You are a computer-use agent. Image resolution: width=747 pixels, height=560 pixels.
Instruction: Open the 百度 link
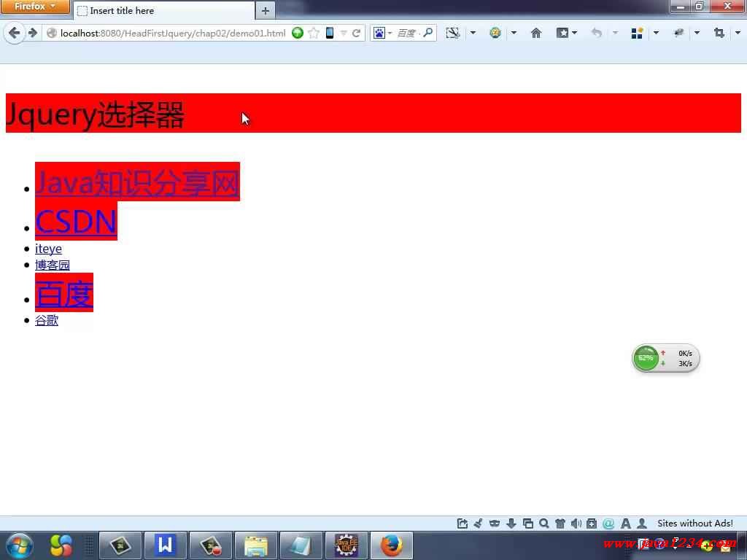(x=64, y=293)
